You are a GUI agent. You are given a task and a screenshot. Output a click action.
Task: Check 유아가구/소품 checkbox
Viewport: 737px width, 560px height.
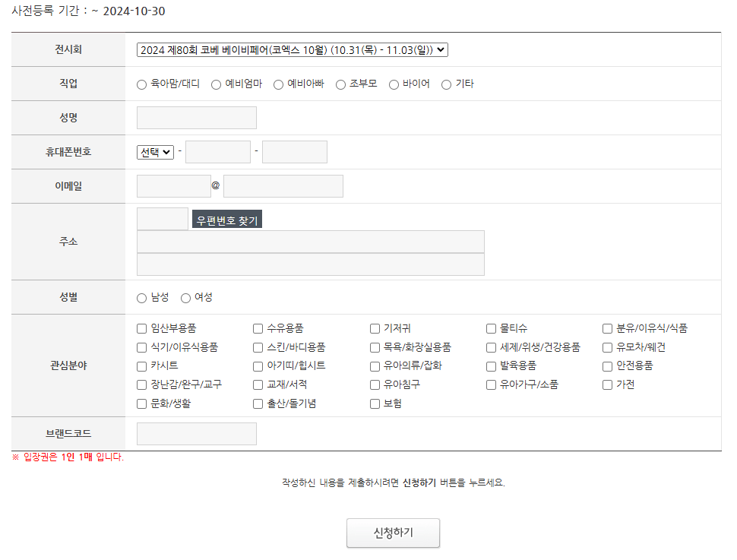coord(491,385)
